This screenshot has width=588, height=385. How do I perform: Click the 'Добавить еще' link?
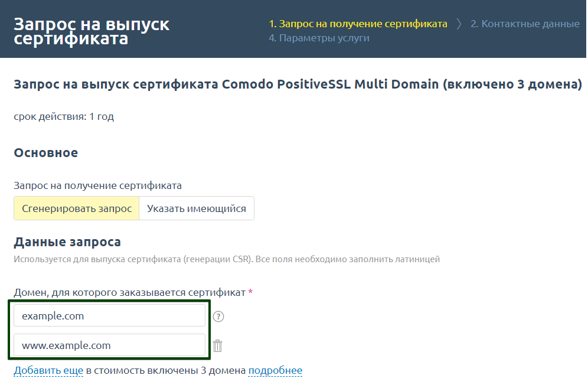[48, 370]
